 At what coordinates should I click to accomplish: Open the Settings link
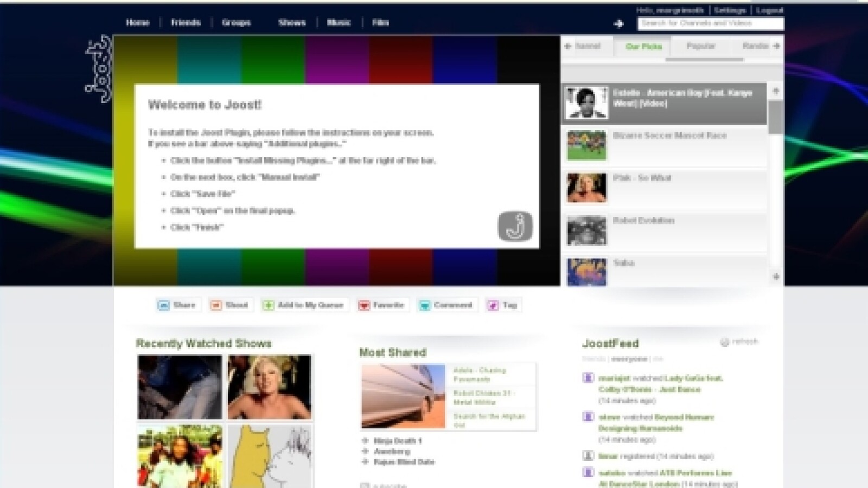pos(730,10)
